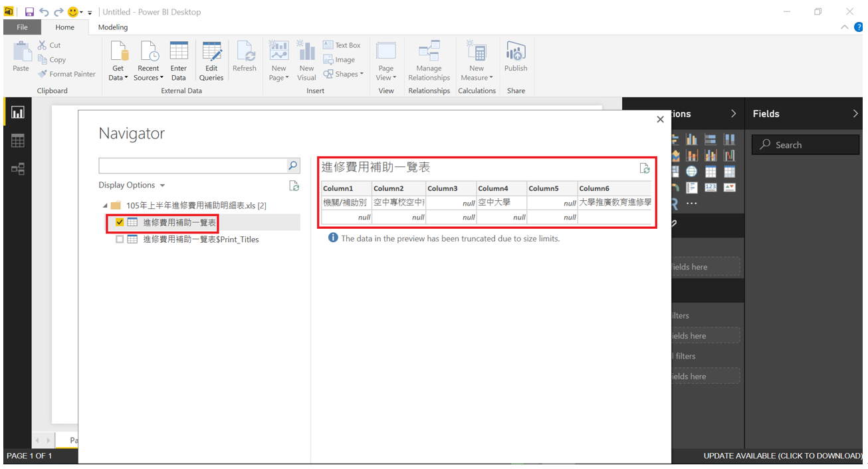This screenshot has height=469, width=868.
Task: Select the waterfall chart visual
Action: pyautogui.click(x=729, y=156)
